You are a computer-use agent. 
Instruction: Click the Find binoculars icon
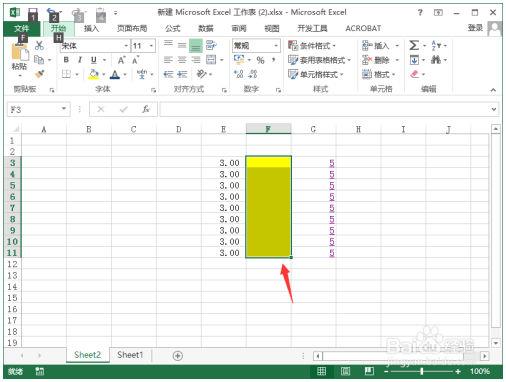436,60
